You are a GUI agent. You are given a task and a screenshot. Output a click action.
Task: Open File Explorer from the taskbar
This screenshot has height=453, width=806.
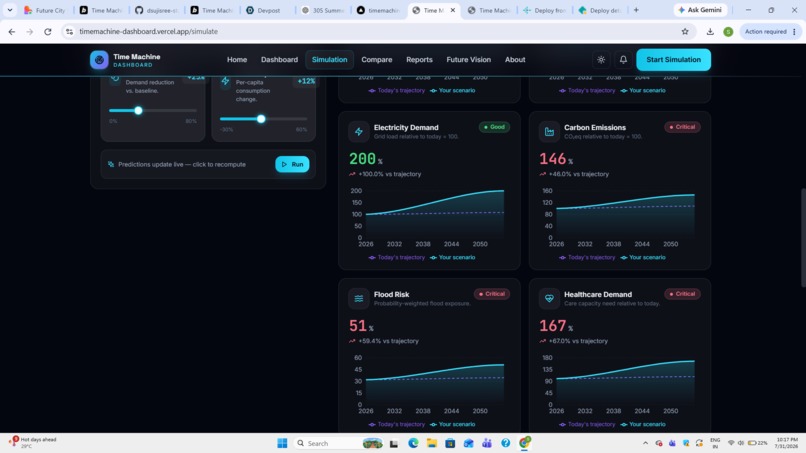(x=431, y=443)
